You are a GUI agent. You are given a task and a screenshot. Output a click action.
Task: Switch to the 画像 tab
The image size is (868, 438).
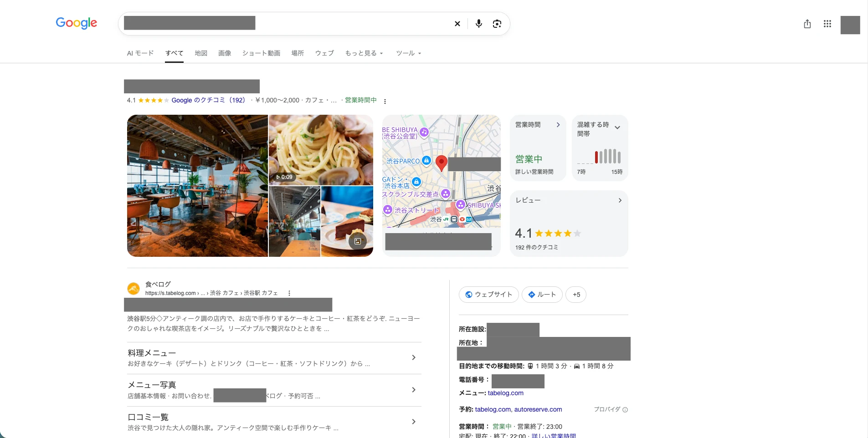225,53
